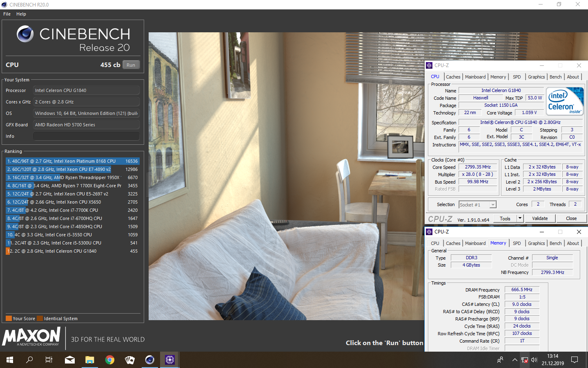Click Close button in CPU-Z
Viewport: 588px width, 368px height.
[x=571, y=219]
